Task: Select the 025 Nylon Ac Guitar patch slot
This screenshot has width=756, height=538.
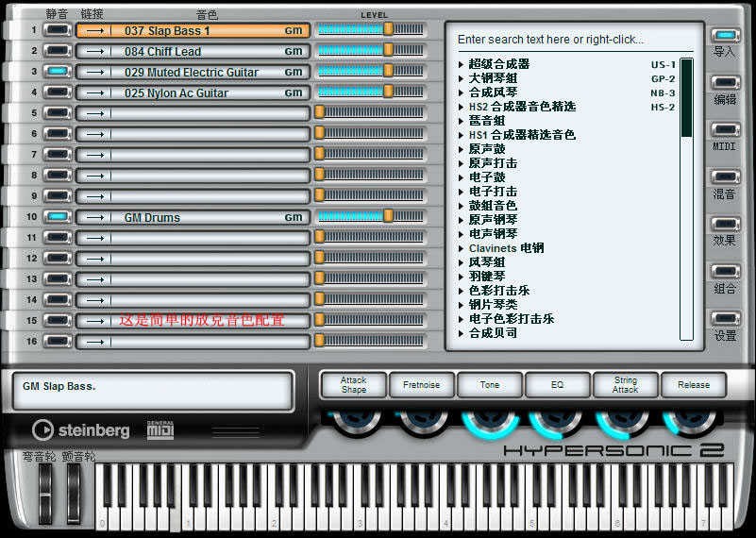Action: (210, 92)
